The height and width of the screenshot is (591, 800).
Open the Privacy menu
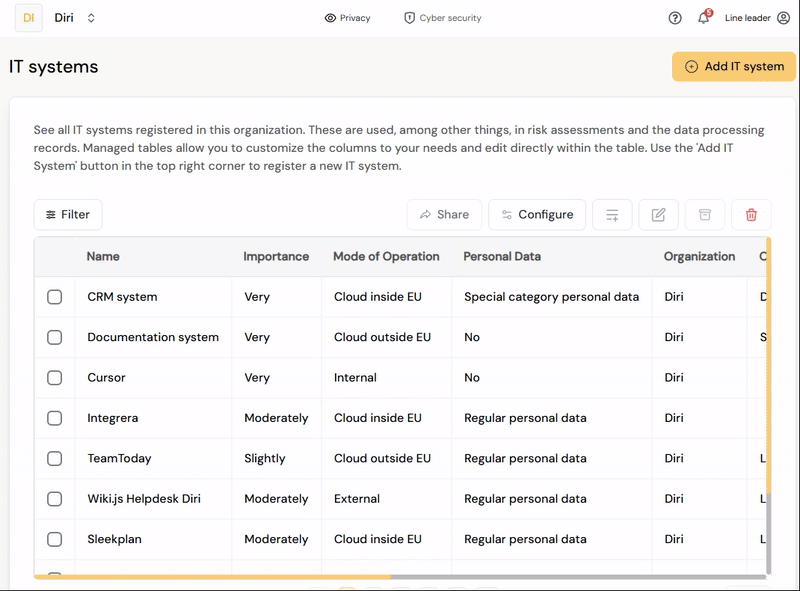pyautogui.click(x=347, y=18)
